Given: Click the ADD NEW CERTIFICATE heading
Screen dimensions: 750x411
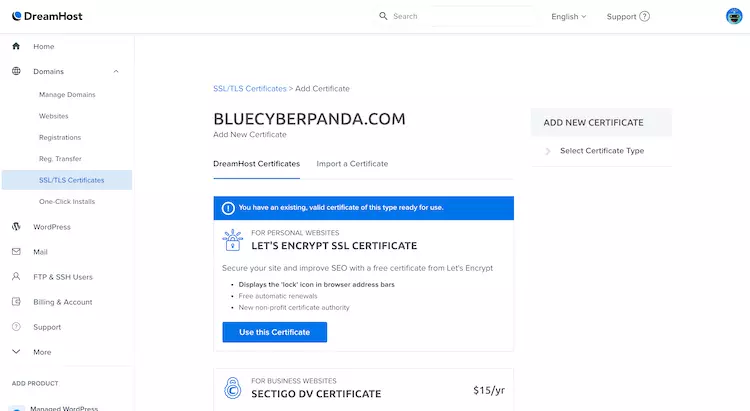Looking at the screenshot, I should click(593, 122).
